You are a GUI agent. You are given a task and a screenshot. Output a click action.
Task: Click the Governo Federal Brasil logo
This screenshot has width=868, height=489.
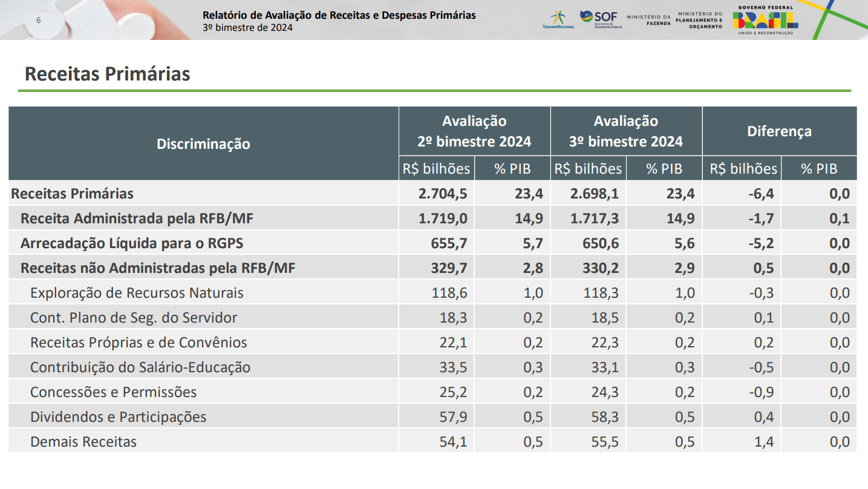coord(765,20)
